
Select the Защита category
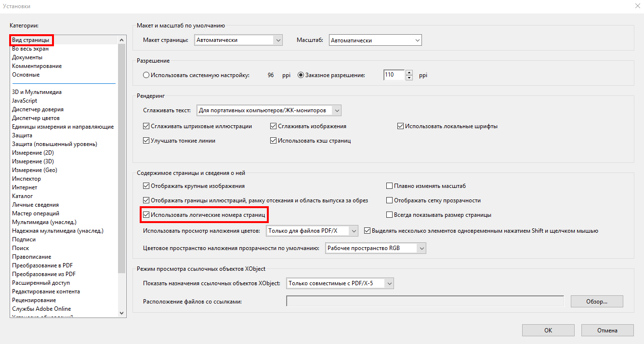[x=22, y=135]
